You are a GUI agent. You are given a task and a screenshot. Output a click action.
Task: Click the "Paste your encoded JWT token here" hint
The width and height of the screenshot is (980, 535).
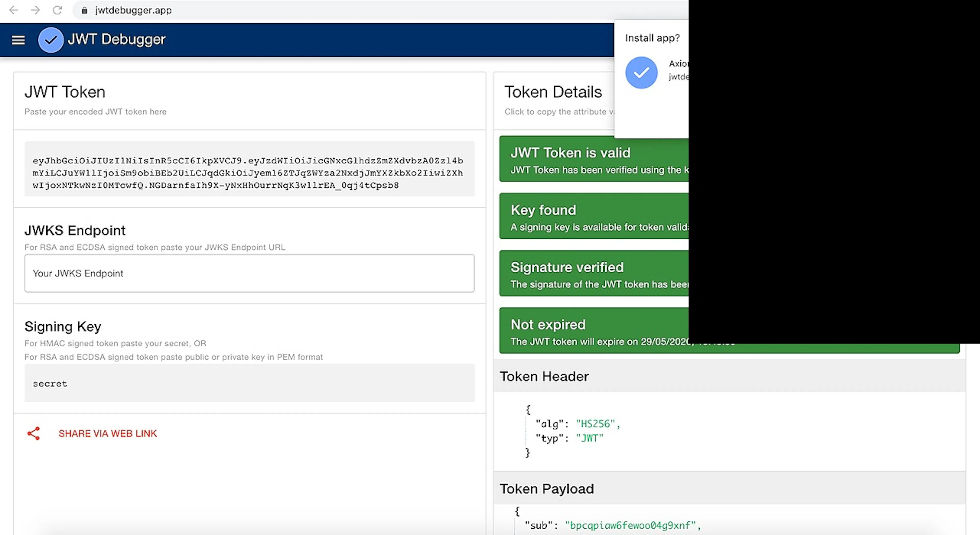click(95, 112)
